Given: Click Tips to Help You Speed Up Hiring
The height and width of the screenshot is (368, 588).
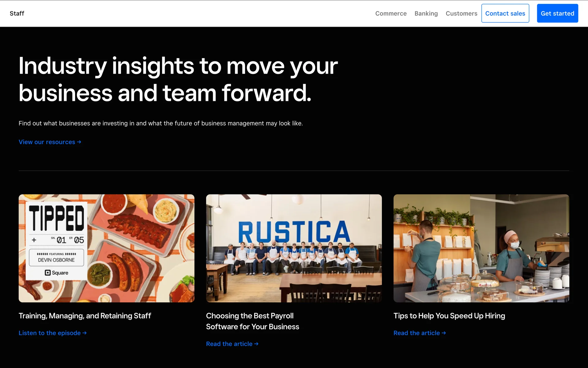Looking at the screenshot, I should tap(449, 316).
